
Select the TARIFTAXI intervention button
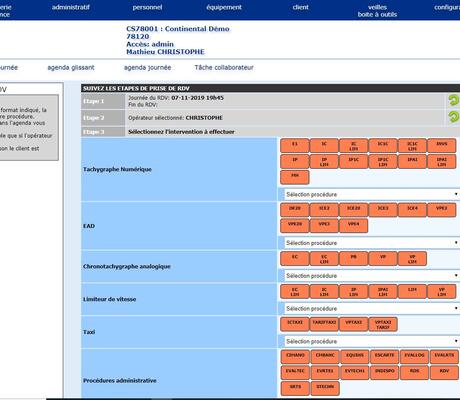click(324, 324)
